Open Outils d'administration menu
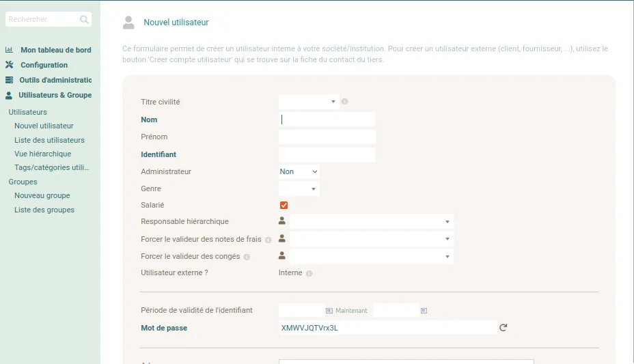The width and height of the screenshot is (634, 364). pyautogui.click(x=55, y=80)
